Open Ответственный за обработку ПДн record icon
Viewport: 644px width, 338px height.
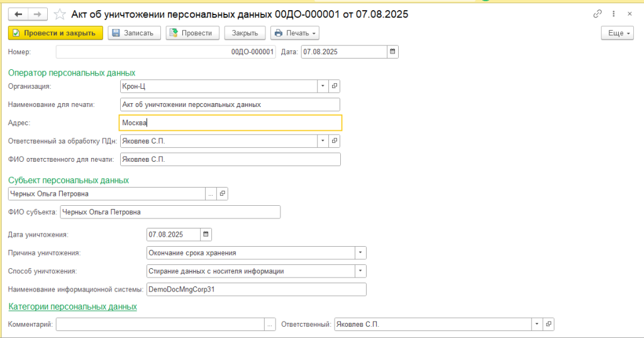335,141
